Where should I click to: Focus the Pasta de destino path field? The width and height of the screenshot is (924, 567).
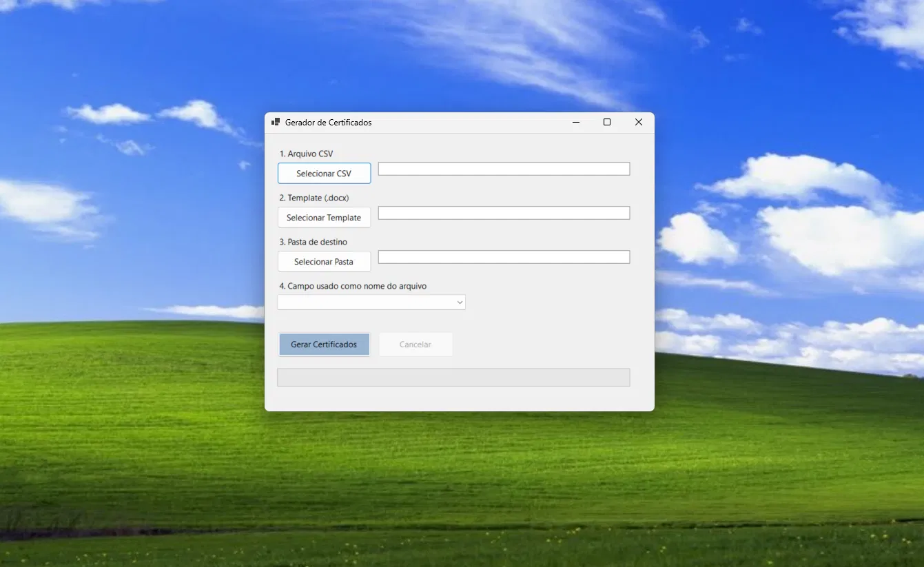coord(504,257)
